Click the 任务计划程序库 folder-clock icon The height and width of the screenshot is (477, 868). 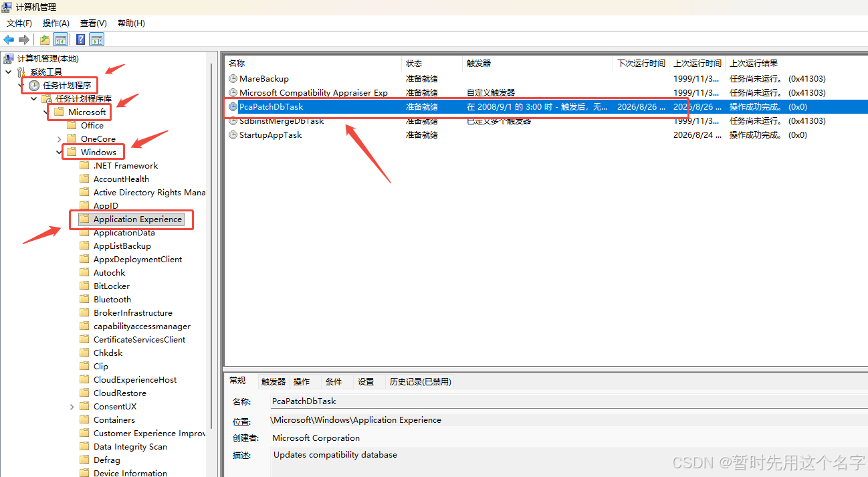click(47, 99)
